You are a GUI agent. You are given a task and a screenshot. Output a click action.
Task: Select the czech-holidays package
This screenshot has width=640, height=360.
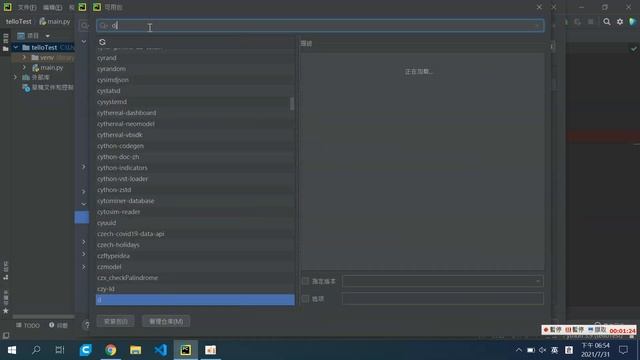tap(195, 245)
